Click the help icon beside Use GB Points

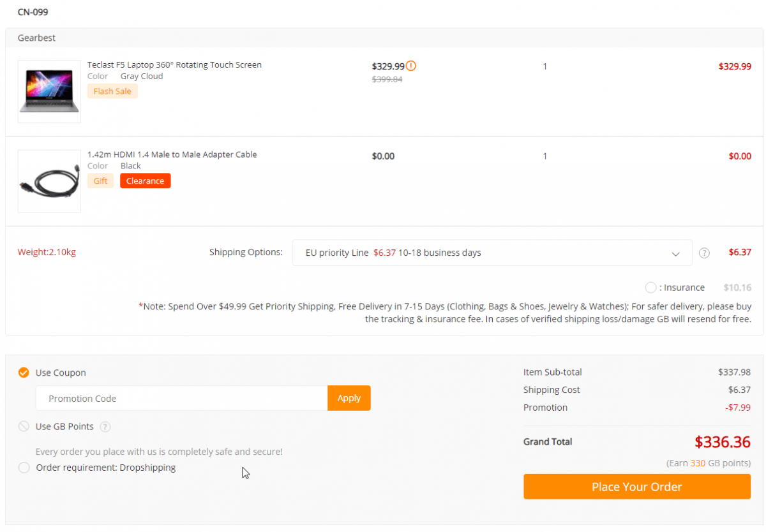pos(105,427)
